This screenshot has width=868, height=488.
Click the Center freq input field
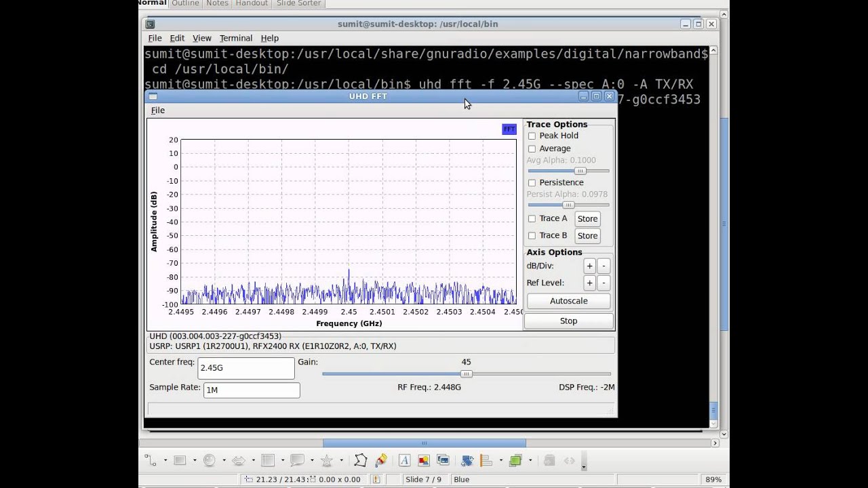tap(246, 368)
